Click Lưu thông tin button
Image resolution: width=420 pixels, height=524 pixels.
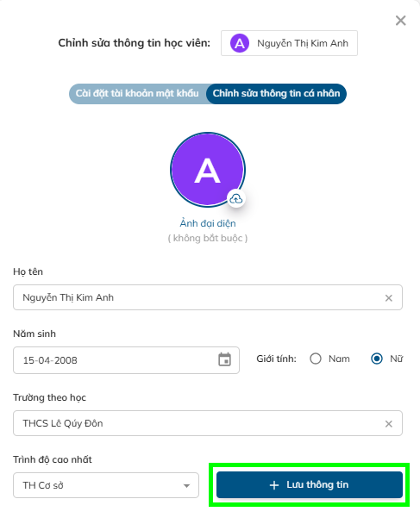point(310,485)
